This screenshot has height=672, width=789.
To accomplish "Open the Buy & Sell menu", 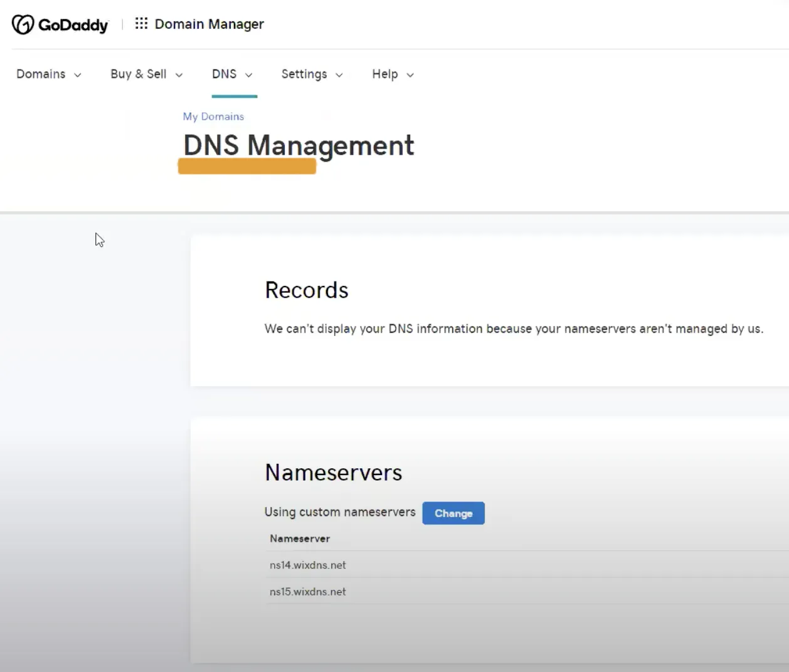I will [139, 74].
